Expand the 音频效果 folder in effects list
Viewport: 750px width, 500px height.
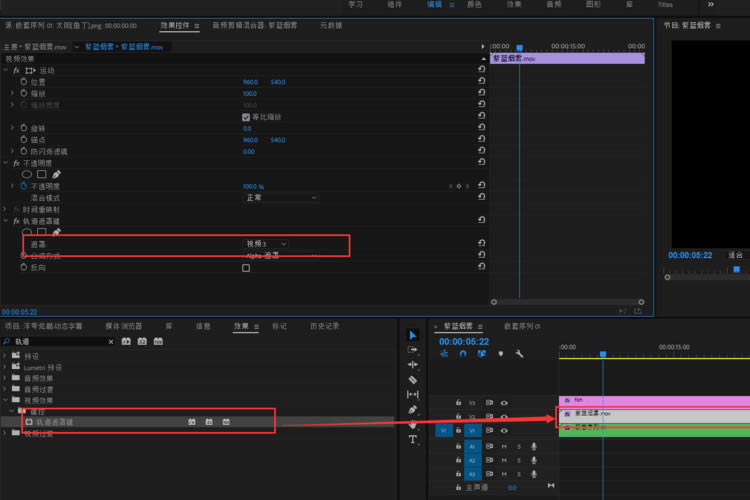[6, 379]
